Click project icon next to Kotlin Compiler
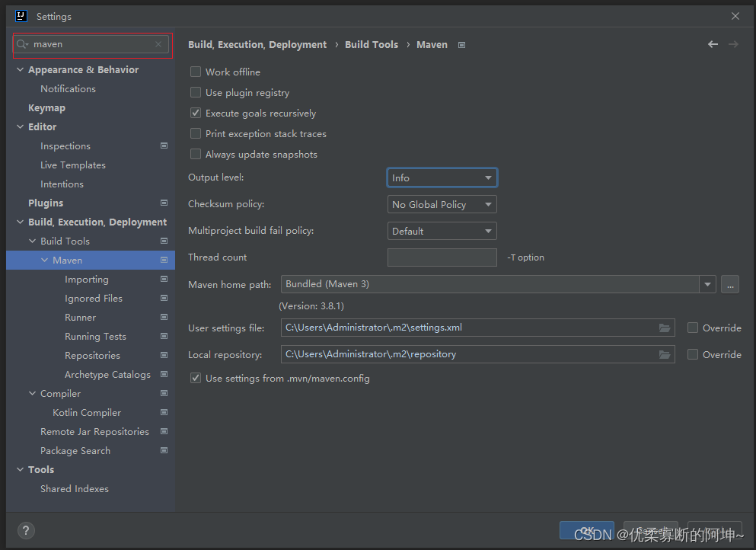Image resolution: width=756 pixels, height=550 pixels. pyautogui.click(x=164, y=413)
